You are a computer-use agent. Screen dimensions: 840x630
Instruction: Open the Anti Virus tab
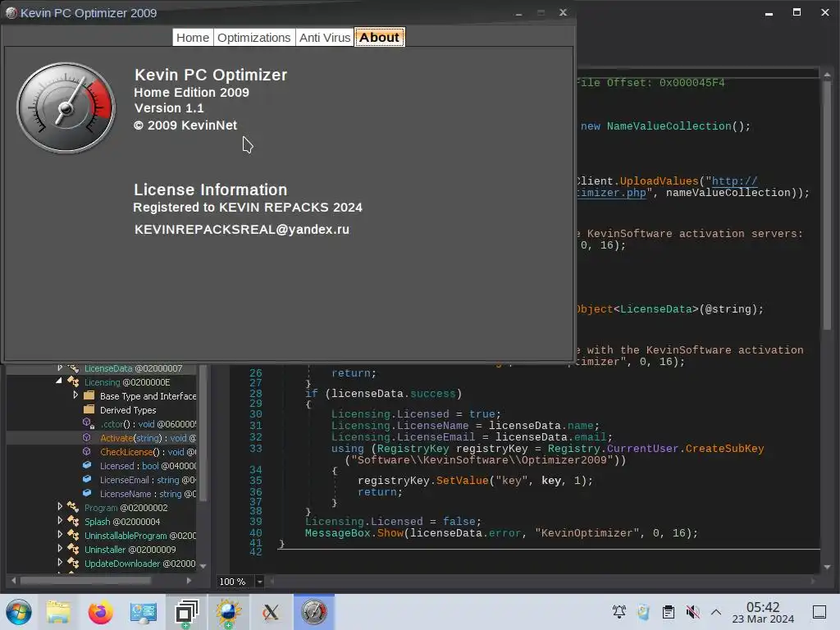[325, 38]
